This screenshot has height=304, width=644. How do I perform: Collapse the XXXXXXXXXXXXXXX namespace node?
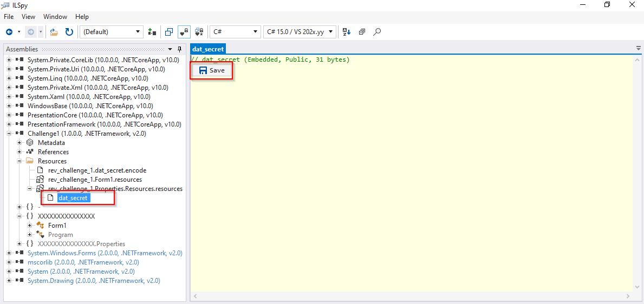coord(19,216)
